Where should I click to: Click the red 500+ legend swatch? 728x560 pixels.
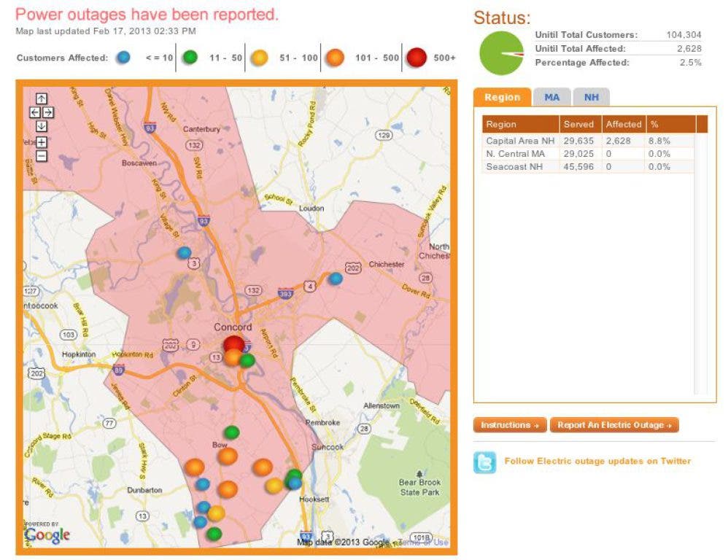(x=417, y=58)
